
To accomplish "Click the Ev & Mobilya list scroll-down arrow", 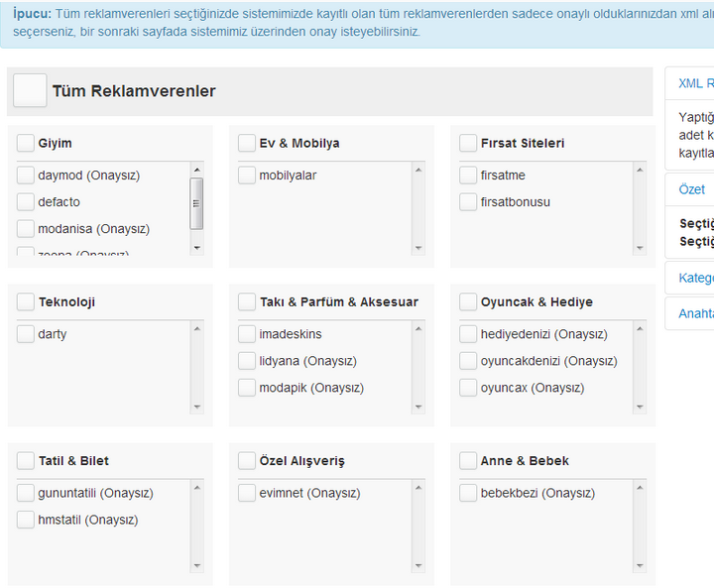I will pos(418,248).
